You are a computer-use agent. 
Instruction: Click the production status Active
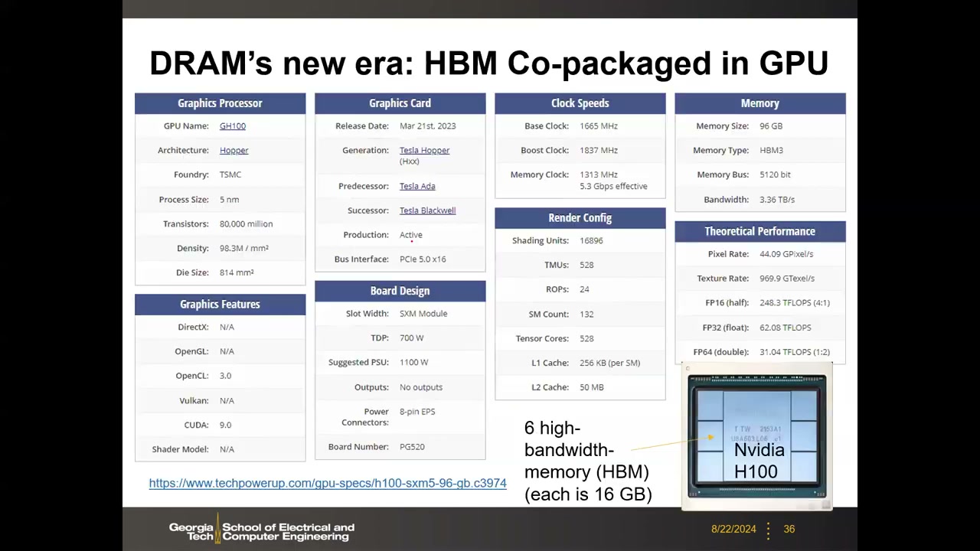point(411,235)
